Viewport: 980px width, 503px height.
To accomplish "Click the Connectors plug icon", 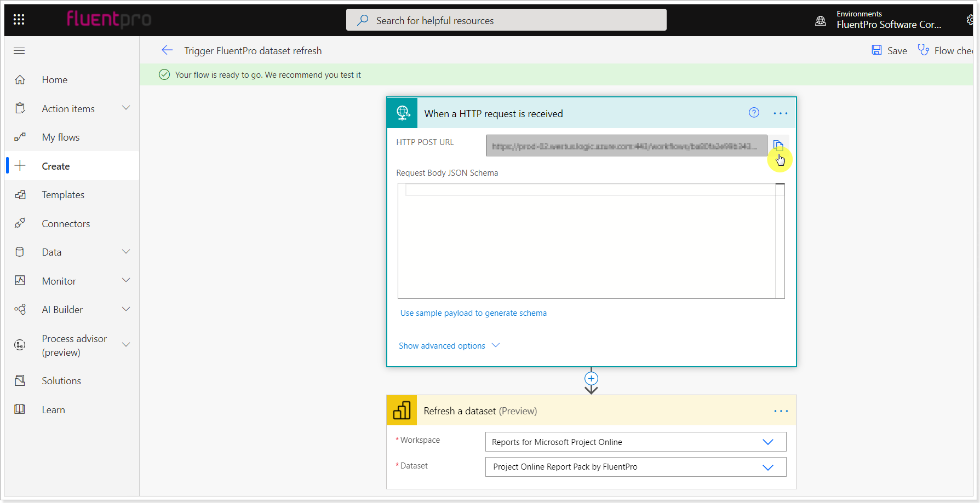I will [20, 223].
